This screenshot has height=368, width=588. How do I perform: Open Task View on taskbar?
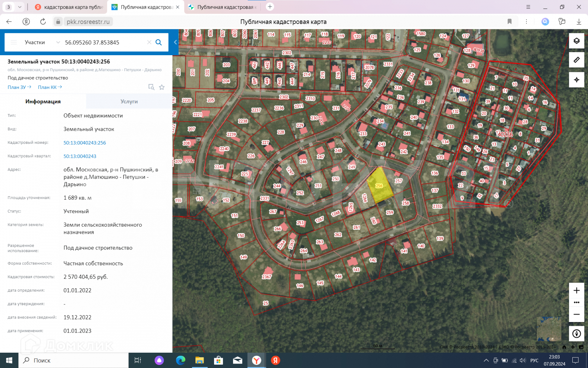point(138,360)
